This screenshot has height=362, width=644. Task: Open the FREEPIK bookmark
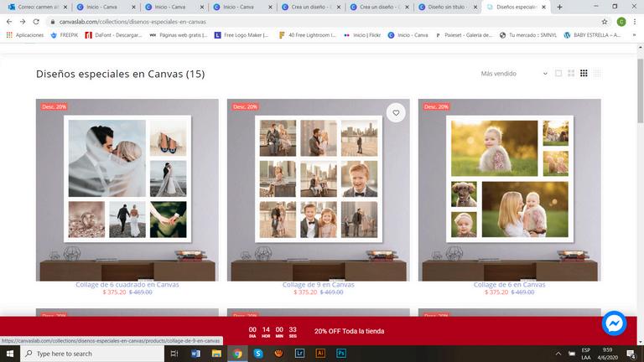(64, 35)
